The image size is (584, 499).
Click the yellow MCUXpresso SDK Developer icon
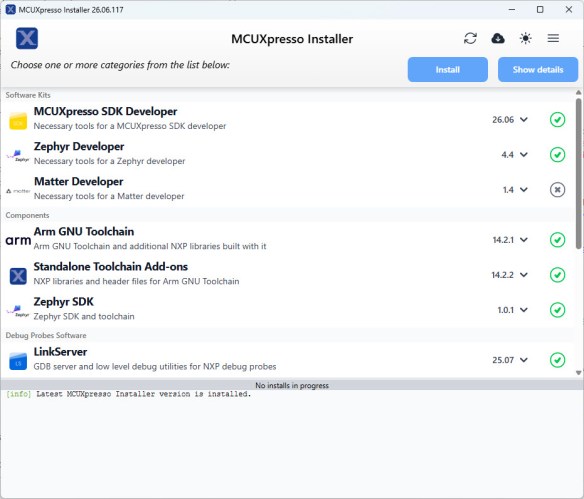pos(18,121)
